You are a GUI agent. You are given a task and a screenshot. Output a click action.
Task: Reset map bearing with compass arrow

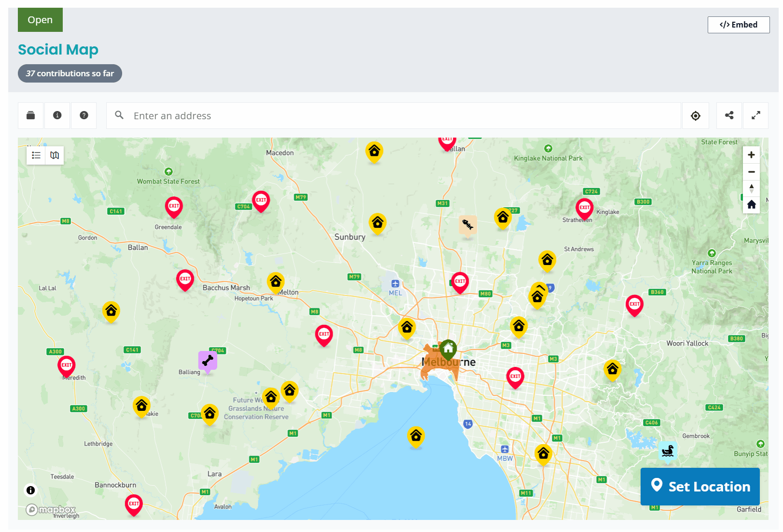point(751,188)
